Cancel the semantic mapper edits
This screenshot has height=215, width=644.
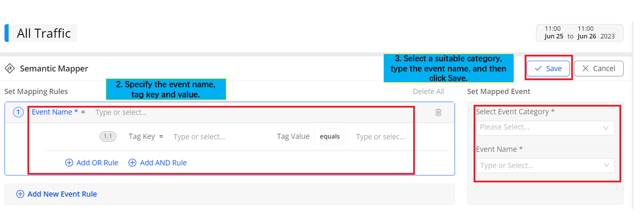click(599, 69)
